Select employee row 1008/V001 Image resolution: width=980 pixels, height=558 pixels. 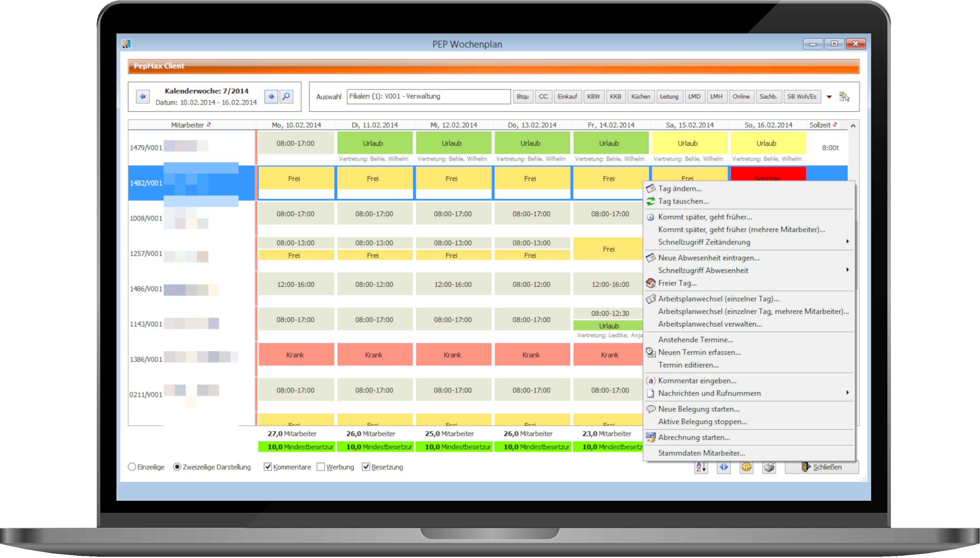[x=192, y=218]
